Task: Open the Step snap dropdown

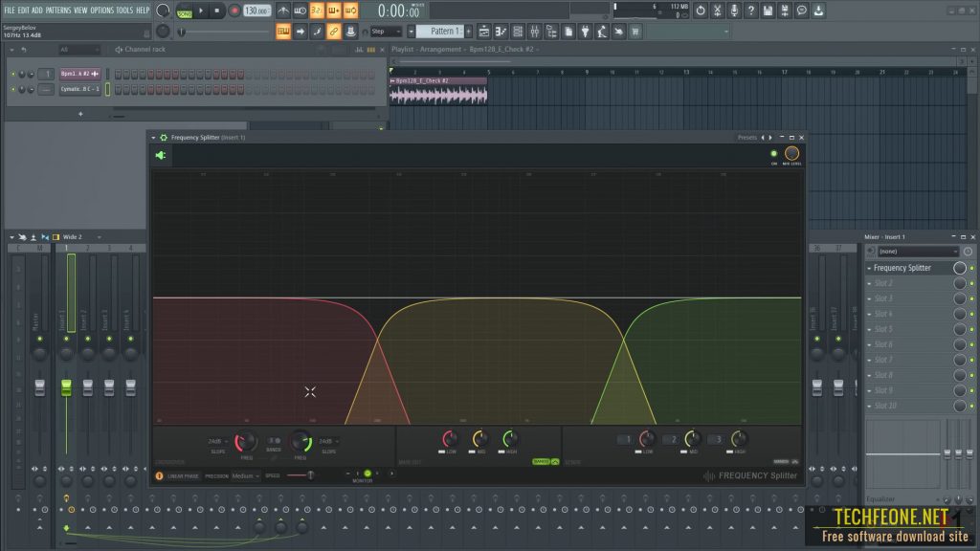Action: [386, 32]
